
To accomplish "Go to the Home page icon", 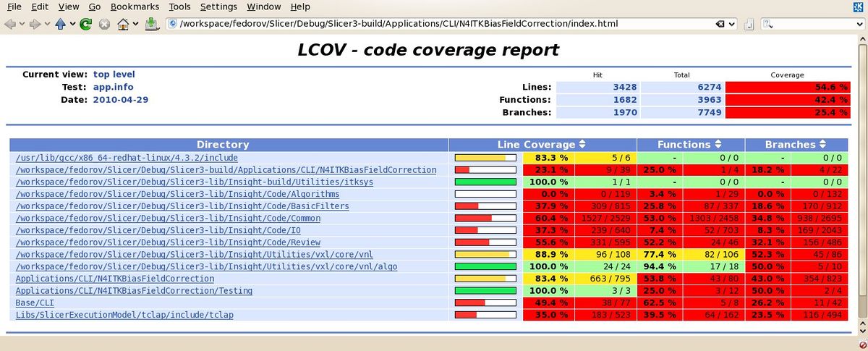I will 124,24.
